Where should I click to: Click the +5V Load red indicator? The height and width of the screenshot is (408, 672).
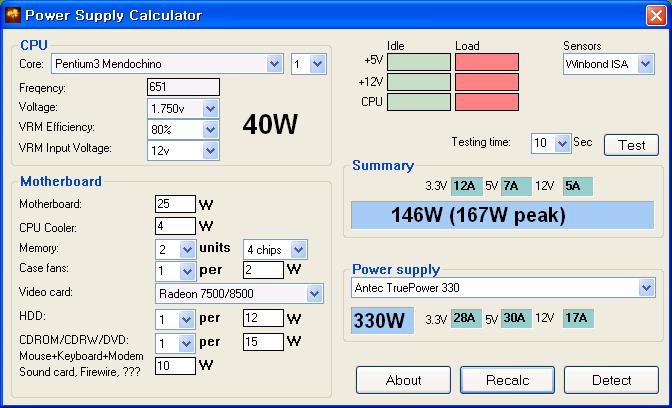point(487,62)
